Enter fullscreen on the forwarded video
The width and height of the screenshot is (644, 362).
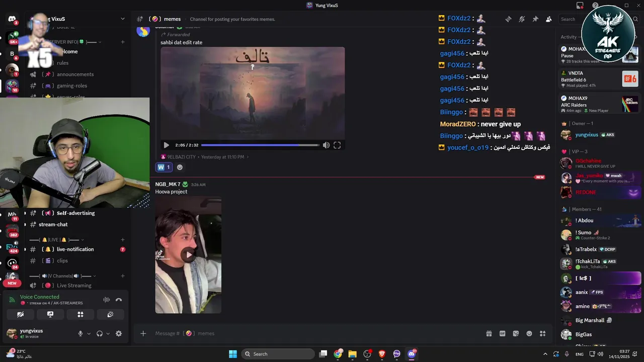pyautogui.click(x=337, y=145)
